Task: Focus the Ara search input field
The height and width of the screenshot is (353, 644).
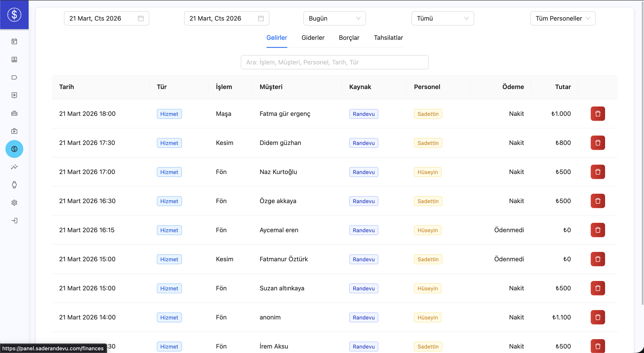Action: (x=335, y=62)
